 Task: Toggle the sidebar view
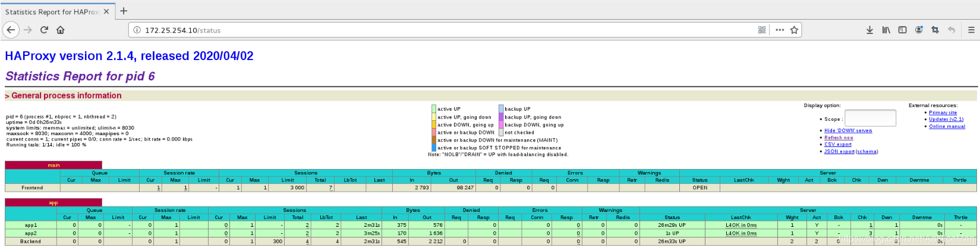[x=902, y=30]
